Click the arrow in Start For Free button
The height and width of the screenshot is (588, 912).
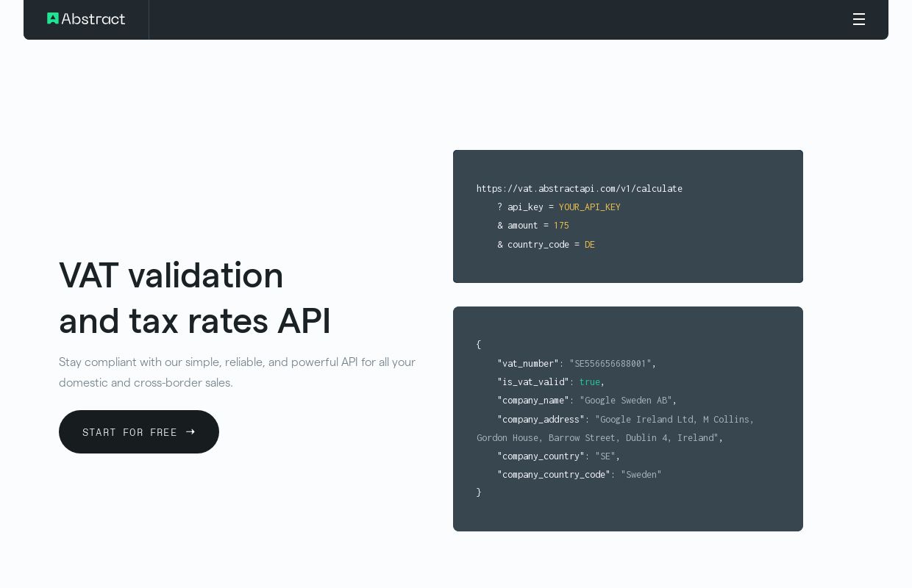click(x=190, y=432)
